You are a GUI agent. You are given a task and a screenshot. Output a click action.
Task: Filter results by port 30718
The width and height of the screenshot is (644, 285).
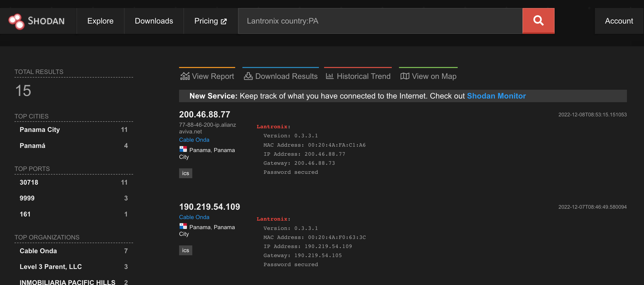tap(29, 182)
